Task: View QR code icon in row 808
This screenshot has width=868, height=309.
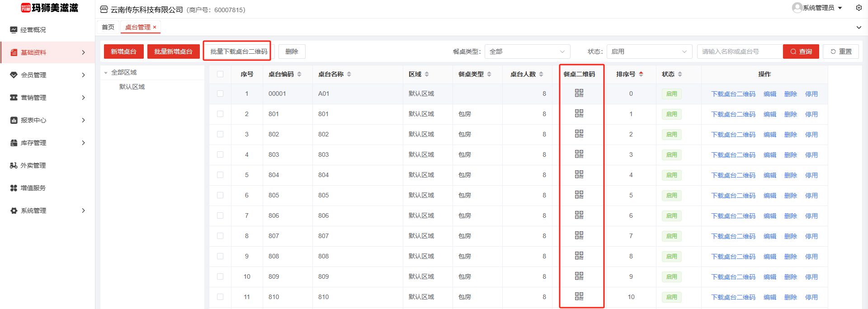Action: point(579,256)
